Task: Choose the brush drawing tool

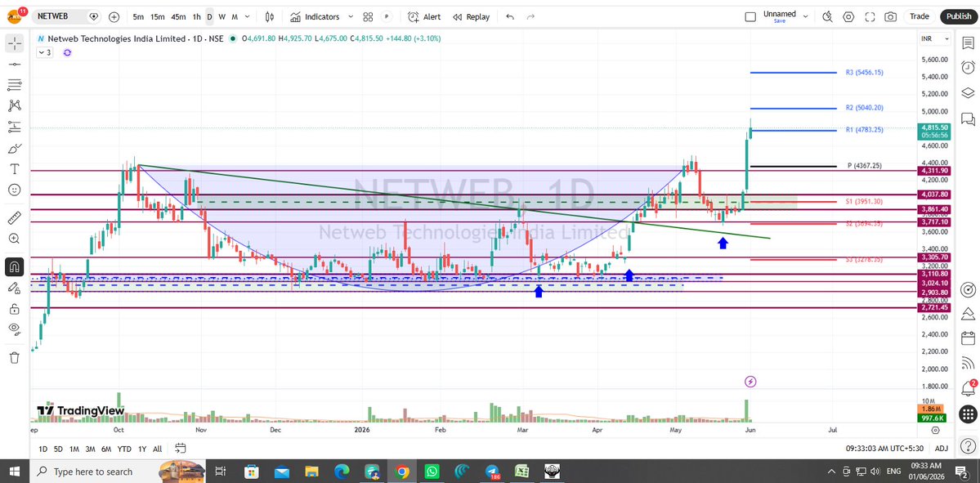Action: pyautogui.click(x=15, y=148)
